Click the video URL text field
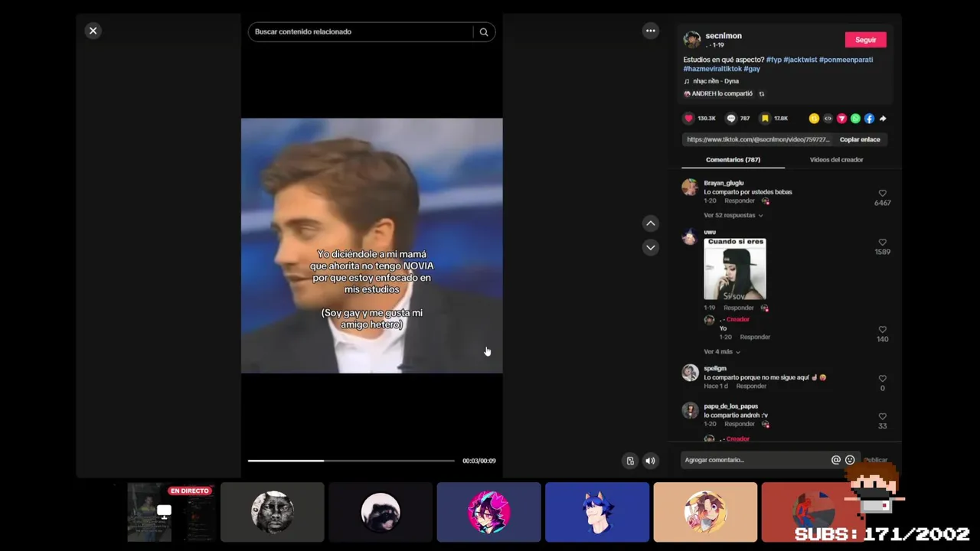This screenshot has width=980, height=551. pos(758,140)
